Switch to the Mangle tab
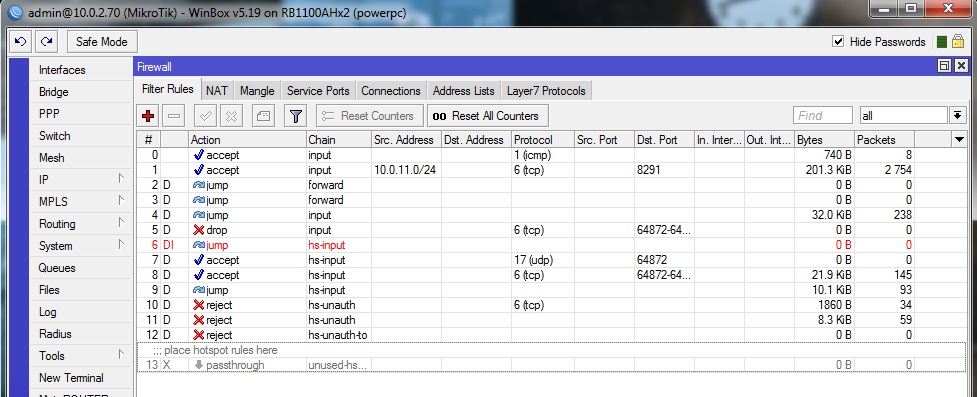 click(257, 90)
